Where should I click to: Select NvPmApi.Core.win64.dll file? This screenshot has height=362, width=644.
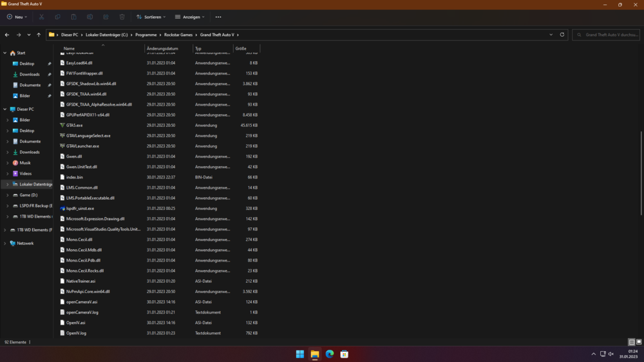88,291
